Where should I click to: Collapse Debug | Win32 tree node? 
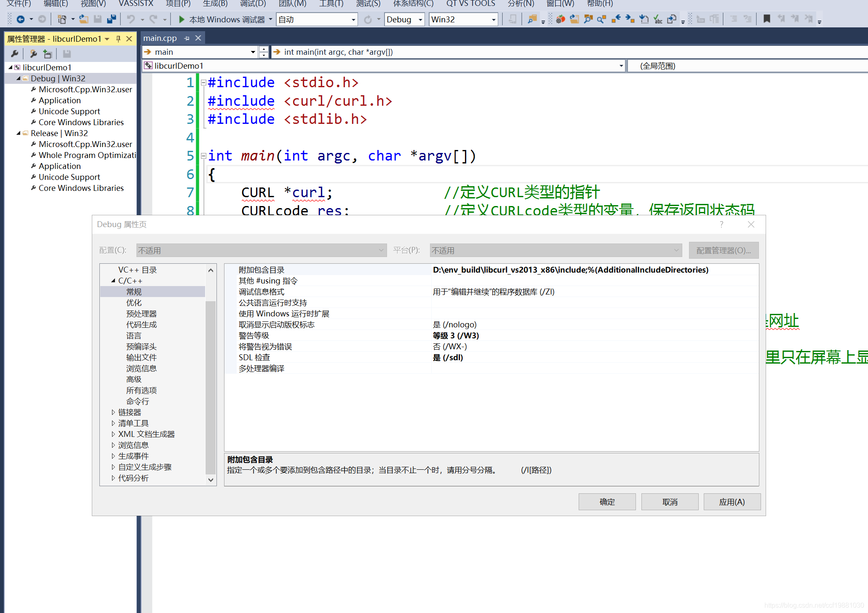coord(19,78)
